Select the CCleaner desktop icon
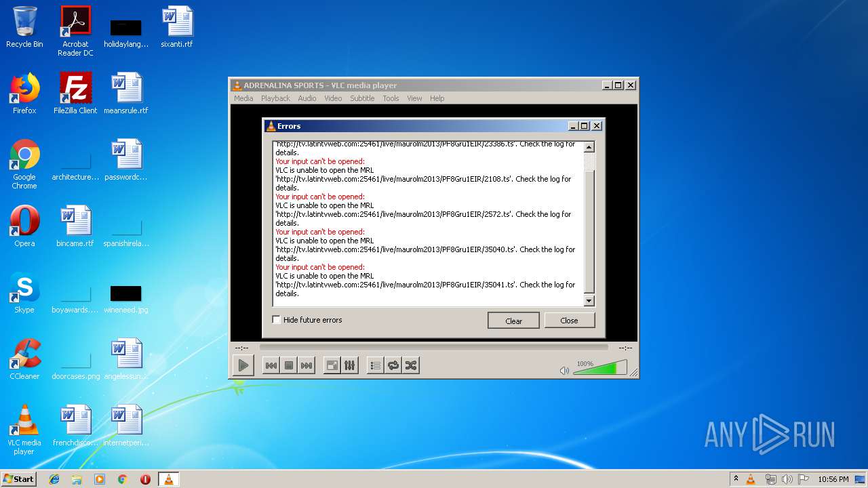 24,359
